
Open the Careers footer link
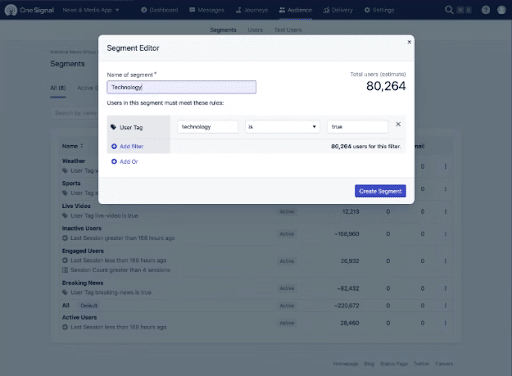(444, 364)
